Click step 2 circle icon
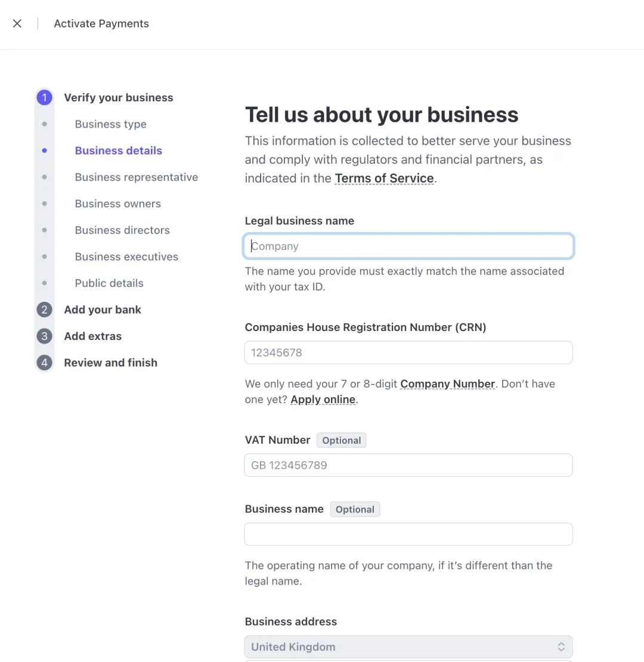This screenshot has width=644, height=662. 44,310
